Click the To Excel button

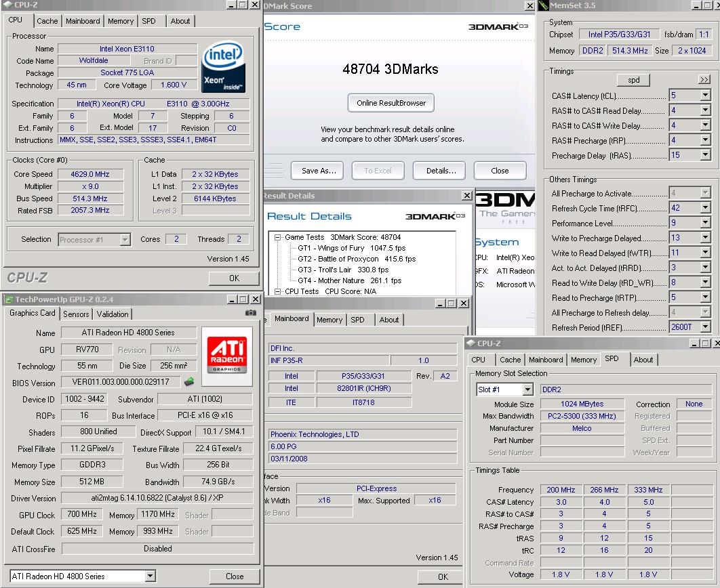pyautogui.click(x=378, y=171)
